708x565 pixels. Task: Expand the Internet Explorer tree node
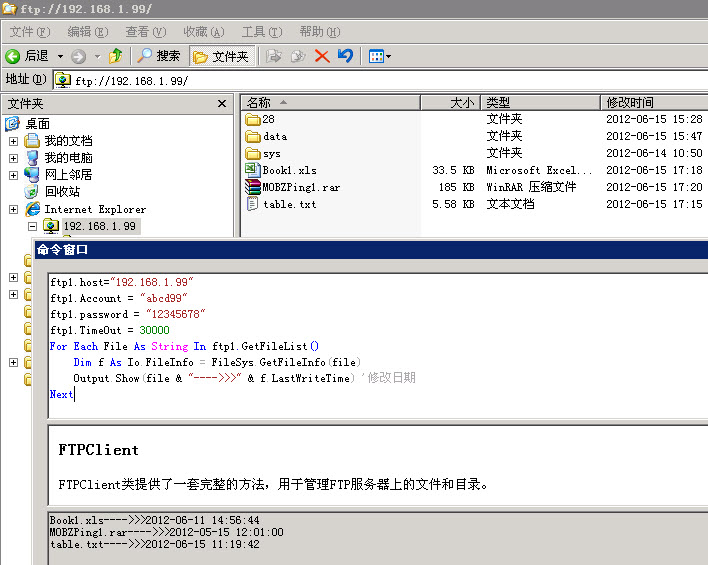point(14,210)
